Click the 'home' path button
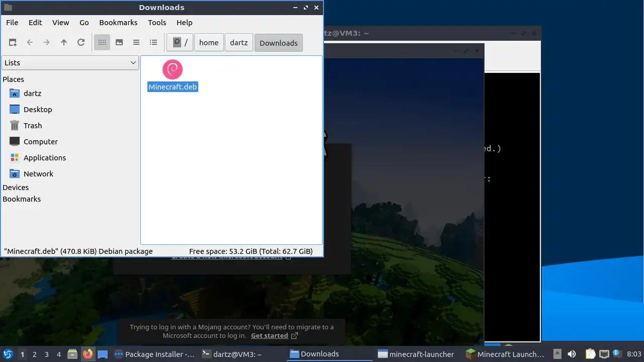The image size is (644, 362). (209, 43)
